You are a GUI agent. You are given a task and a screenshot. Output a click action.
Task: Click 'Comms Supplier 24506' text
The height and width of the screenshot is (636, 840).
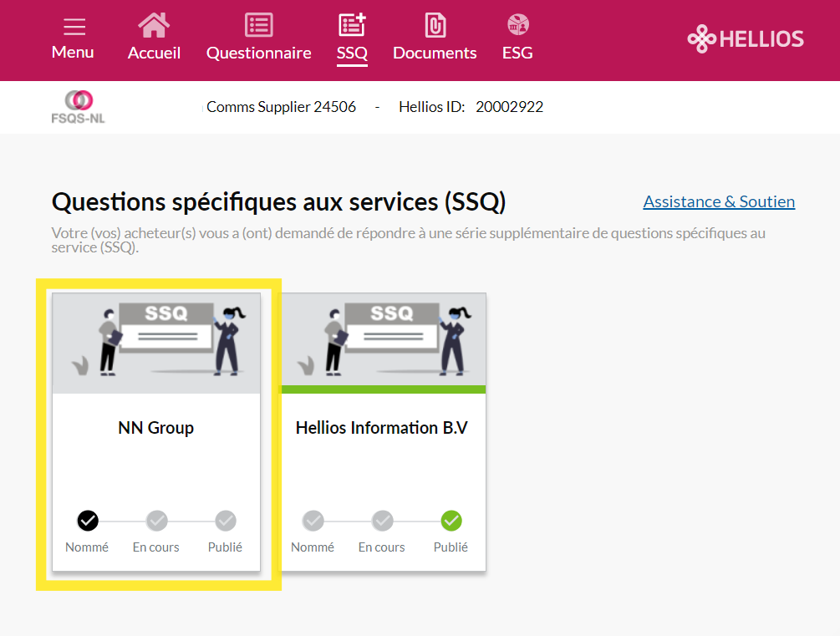281,107
